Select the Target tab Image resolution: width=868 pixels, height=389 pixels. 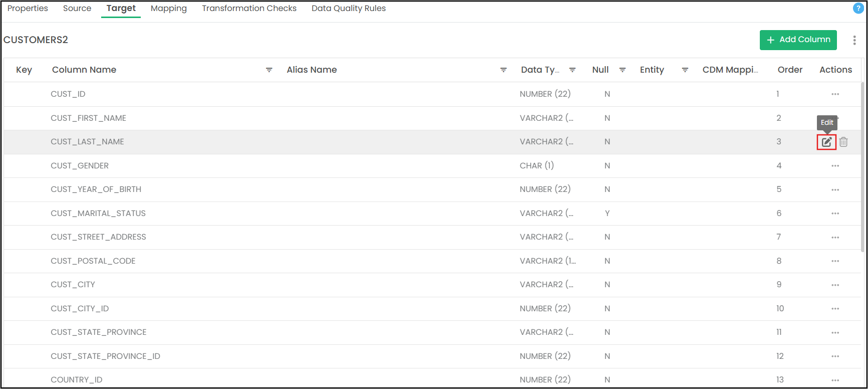click(x=121, y=9)
